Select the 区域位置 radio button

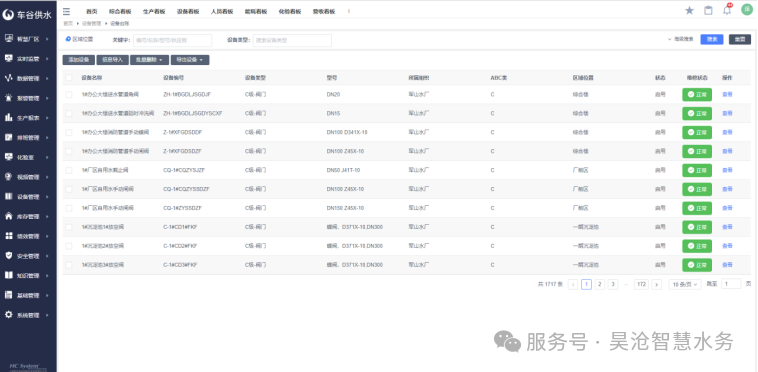click(68, 39)
